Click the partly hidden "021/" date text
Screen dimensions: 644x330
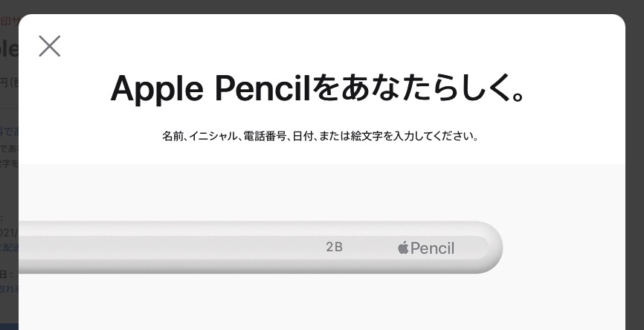9,232
